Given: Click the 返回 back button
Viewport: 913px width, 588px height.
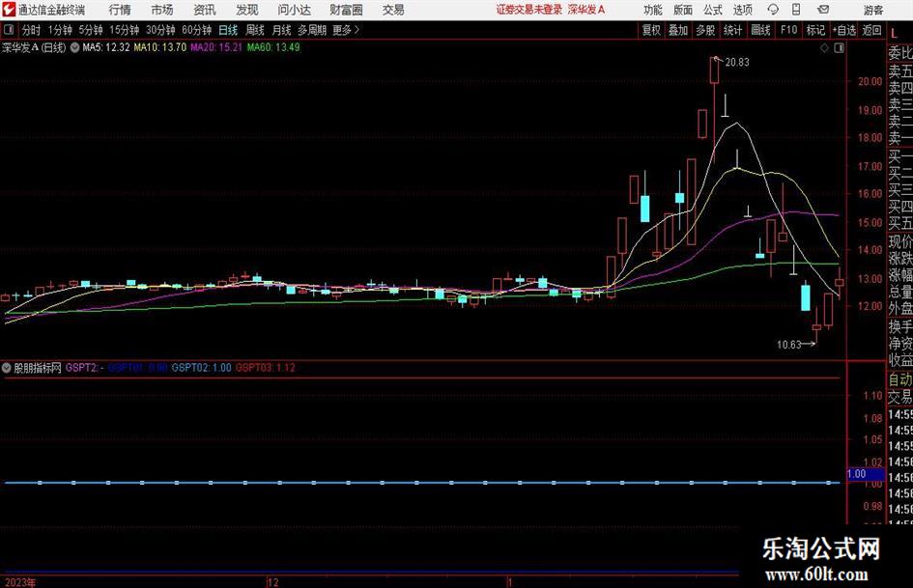Looking at the screenshot, I should click(x=872, y=30).
